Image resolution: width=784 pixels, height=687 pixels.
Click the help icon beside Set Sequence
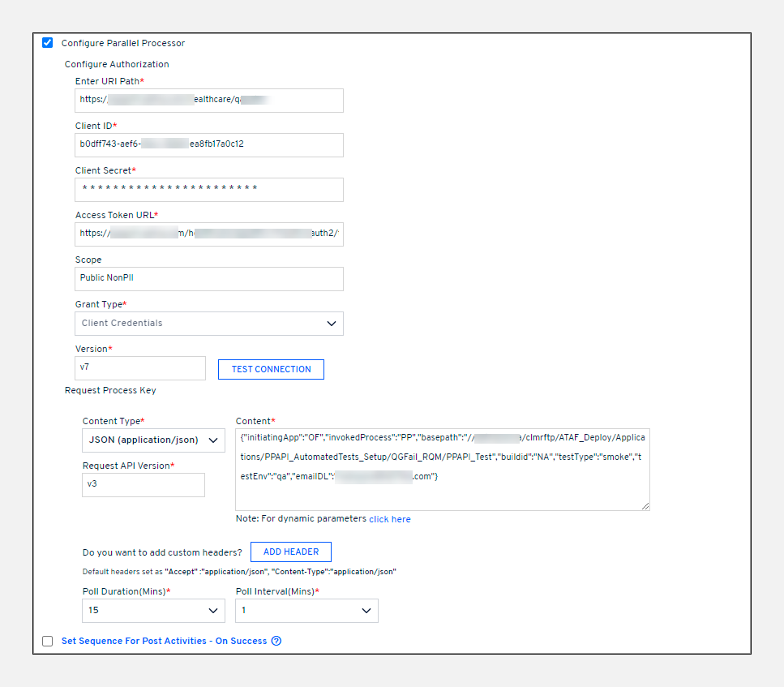pyautogui.click(x=276, y=641)
